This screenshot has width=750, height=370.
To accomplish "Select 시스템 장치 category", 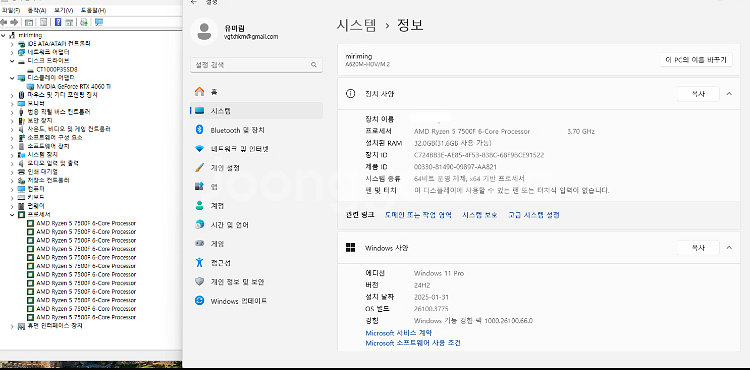I will [43, 154].
